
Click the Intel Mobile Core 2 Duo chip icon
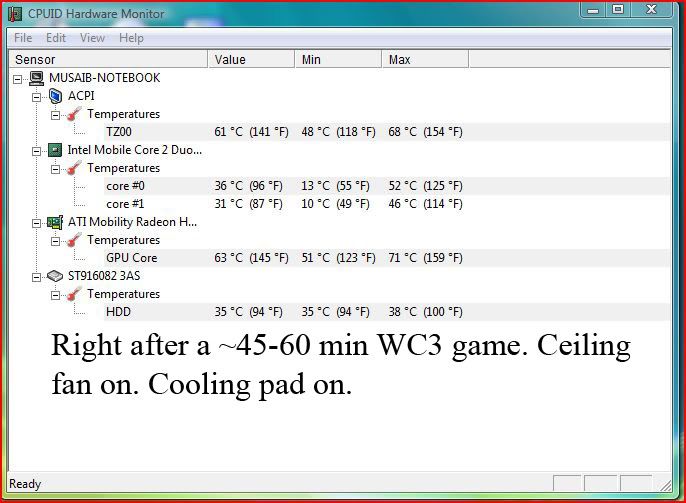[x=55, y=150]
